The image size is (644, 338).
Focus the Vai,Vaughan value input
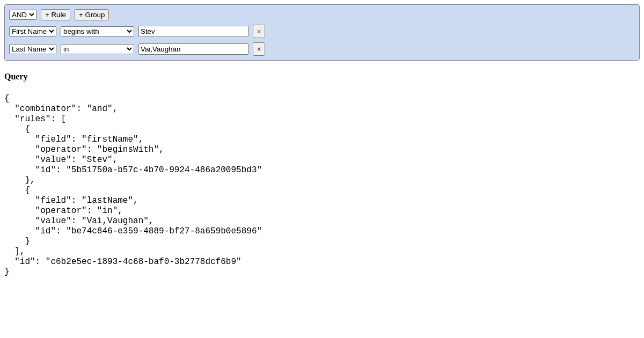pyautogui.click(x=193, y=49)
